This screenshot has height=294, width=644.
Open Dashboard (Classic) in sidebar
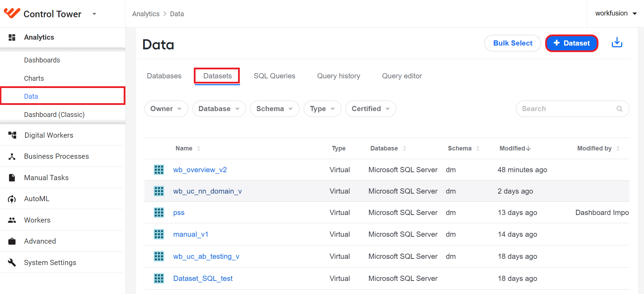tap(54, 115)
